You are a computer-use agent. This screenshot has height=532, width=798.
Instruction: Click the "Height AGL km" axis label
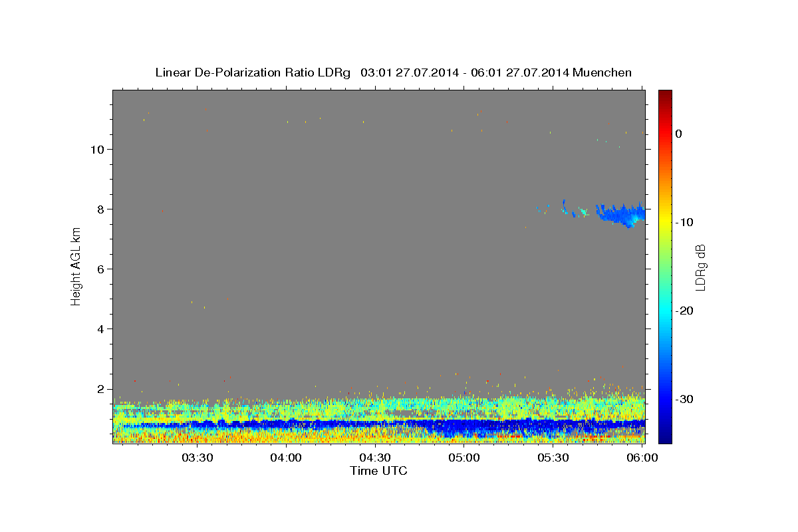pyautogui.click(x=76, y=266)
